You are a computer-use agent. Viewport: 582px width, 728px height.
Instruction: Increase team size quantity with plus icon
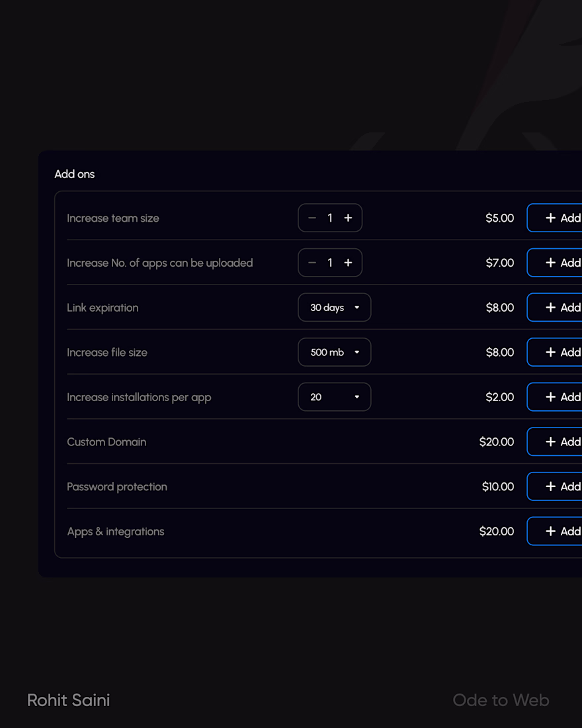tap(348, 218)
